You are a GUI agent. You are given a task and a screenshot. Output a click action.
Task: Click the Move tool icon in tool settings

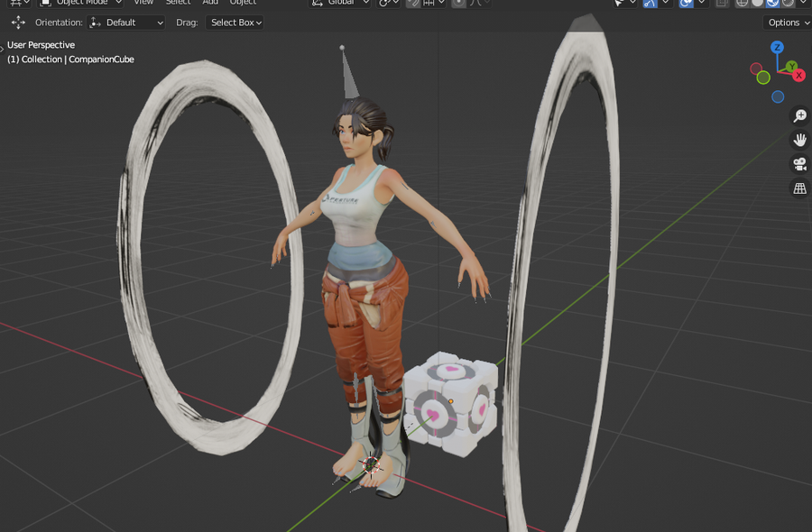pos(18,23)
